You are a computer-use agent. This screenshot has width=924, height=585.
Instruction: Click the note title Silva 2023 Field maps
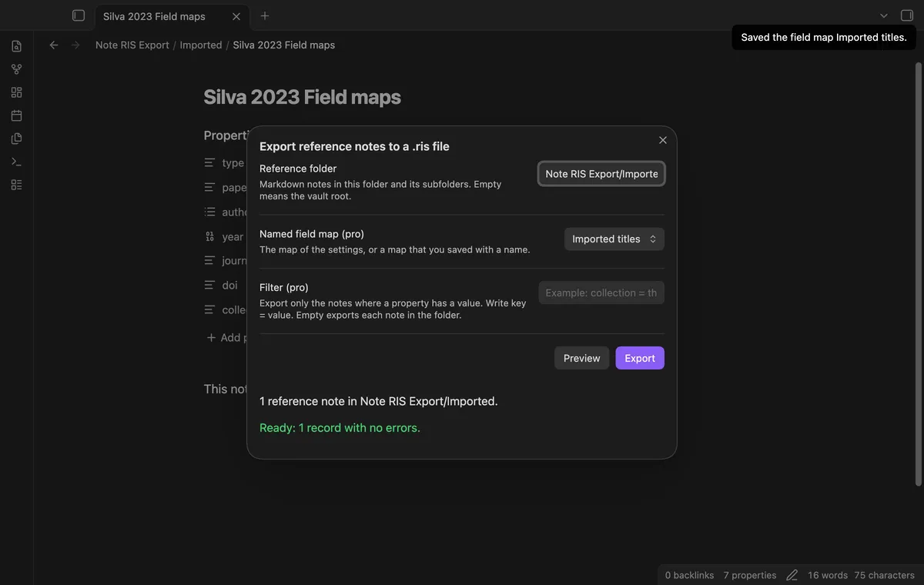(302, 98)
